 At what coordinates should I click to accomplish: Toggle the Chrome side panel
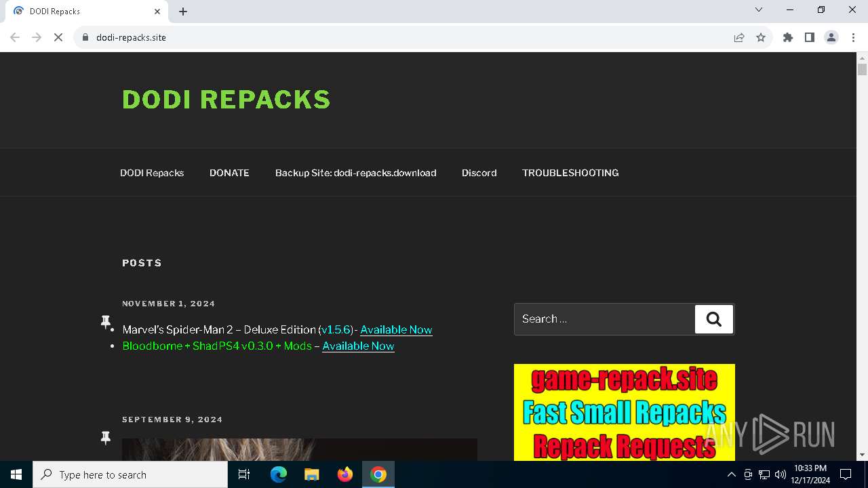point(810,37)
